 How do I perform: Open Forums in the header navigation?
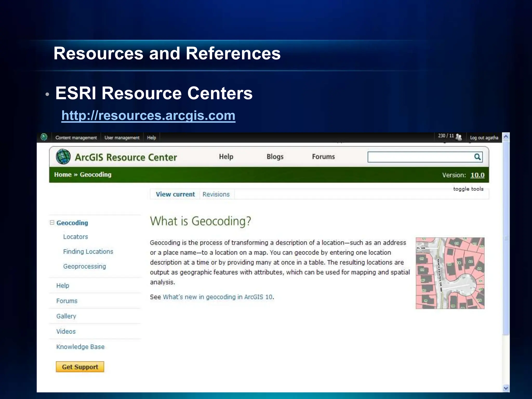(x=323, y=157)
